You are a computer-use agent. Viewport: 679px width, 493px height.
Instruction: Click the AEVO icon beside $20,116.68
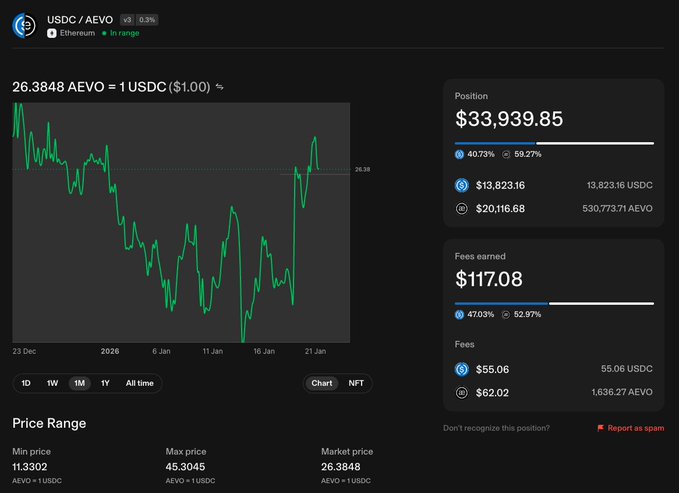[x=462, y=208]
